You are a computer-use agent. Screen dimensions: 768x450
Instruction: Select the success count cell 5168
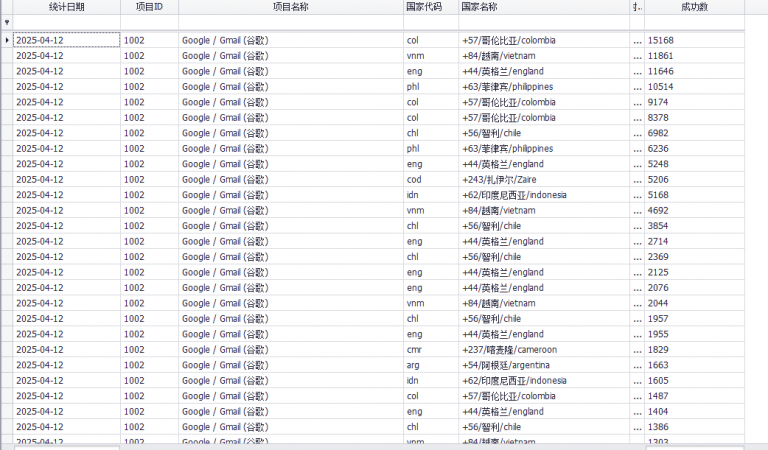(694, 195)
